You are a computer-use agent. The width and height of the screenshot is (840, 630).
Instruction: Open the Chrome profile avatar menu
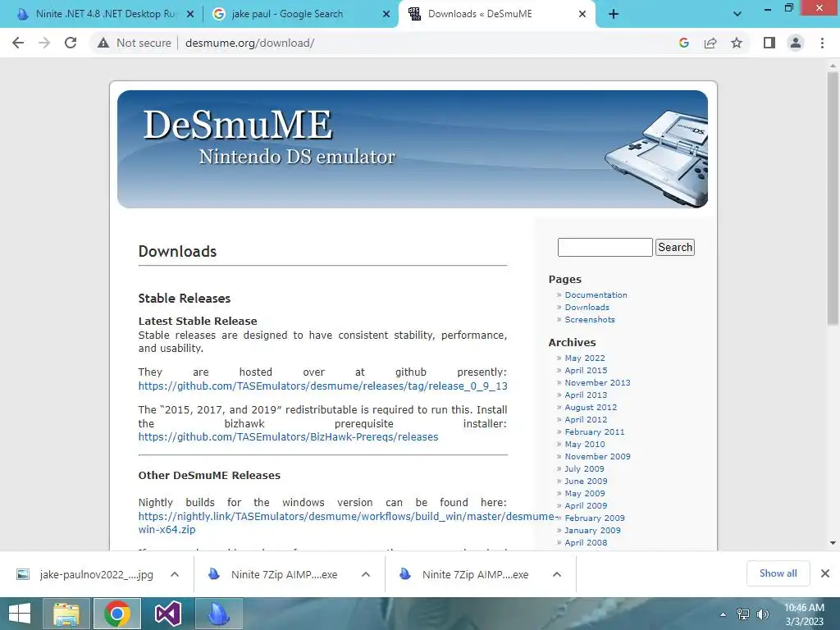pyautogui.click(x=796, y=43)
